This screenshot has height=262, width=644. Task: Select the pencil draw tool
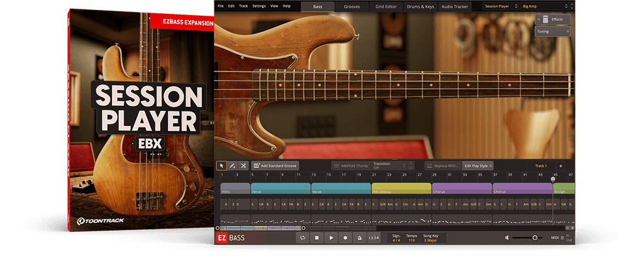click(x=233, y=166)
